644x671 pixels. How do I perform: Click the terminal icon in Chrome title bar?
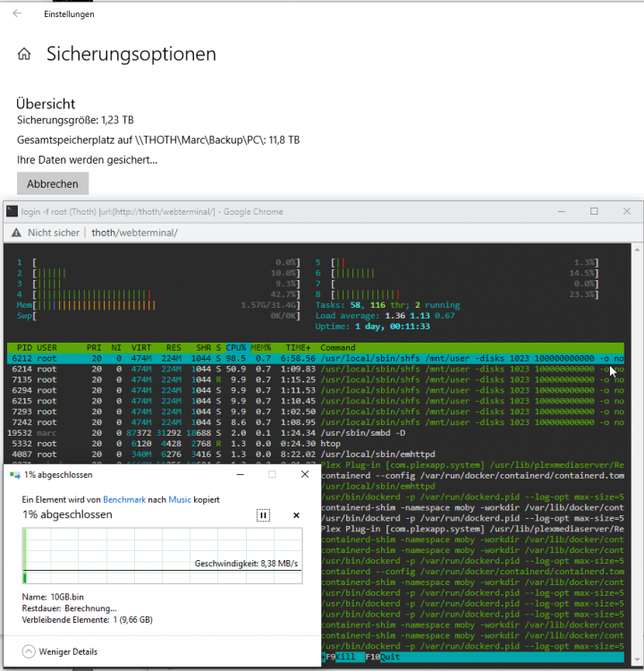(x=12, y=211)
